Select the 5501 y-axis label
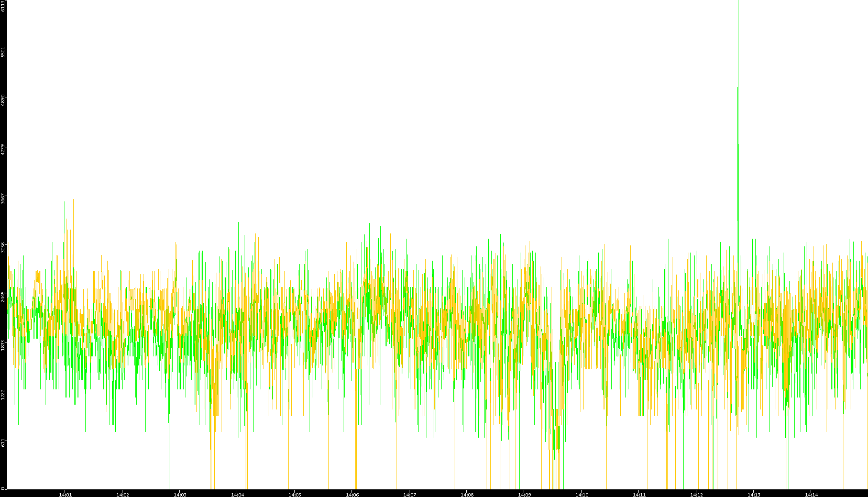The height and width of the screenshot is (497, 868). point(3,52)
